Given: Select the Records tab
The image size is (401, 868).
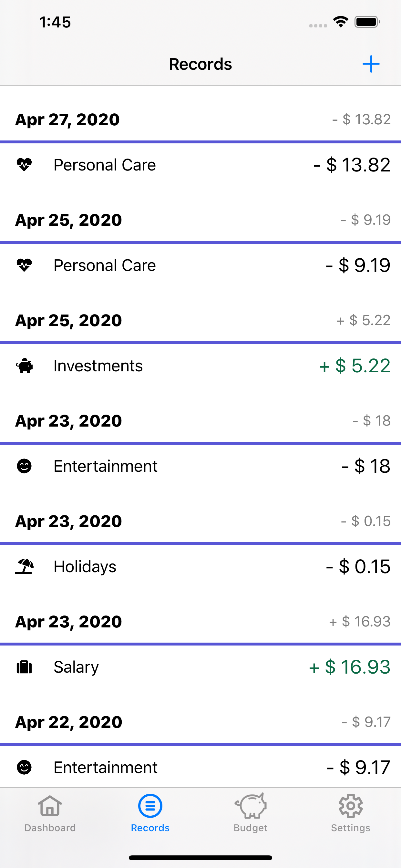Looking at the screenshot, I should (x=150, y=813).
